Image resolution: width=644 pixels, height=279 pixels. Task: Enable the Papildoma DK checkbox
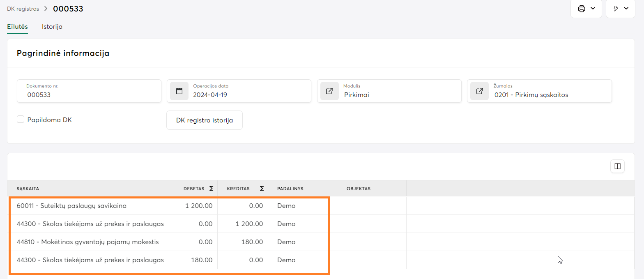coord(21,120)
